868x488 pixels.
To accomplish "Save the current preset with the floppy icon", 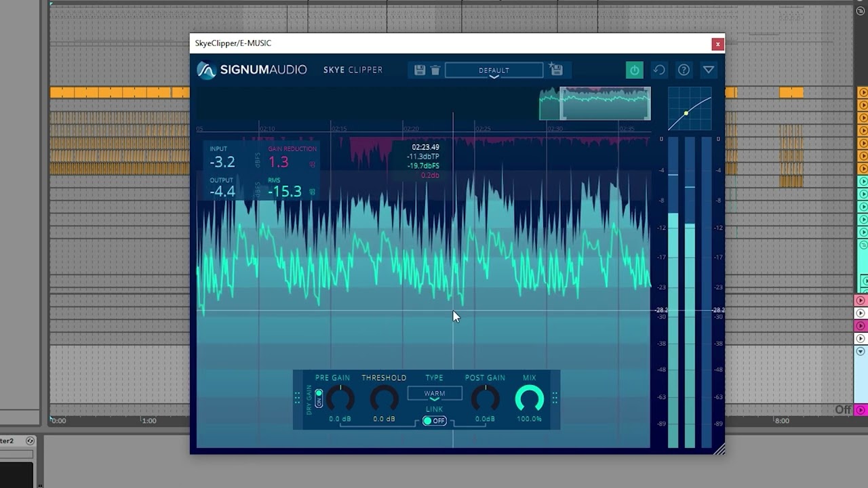I will click(x=420, y=70).
